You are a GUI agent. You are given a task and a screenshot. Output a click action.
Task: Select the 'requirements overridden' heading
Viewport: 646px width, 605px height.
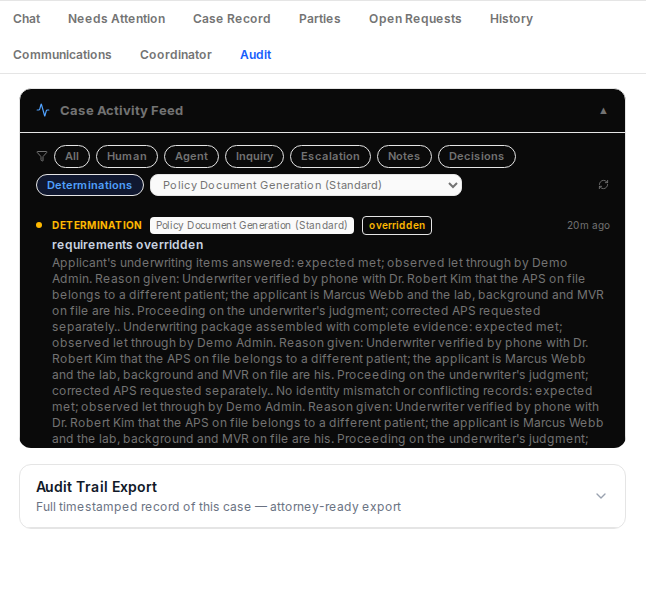(x=128, y=245)
